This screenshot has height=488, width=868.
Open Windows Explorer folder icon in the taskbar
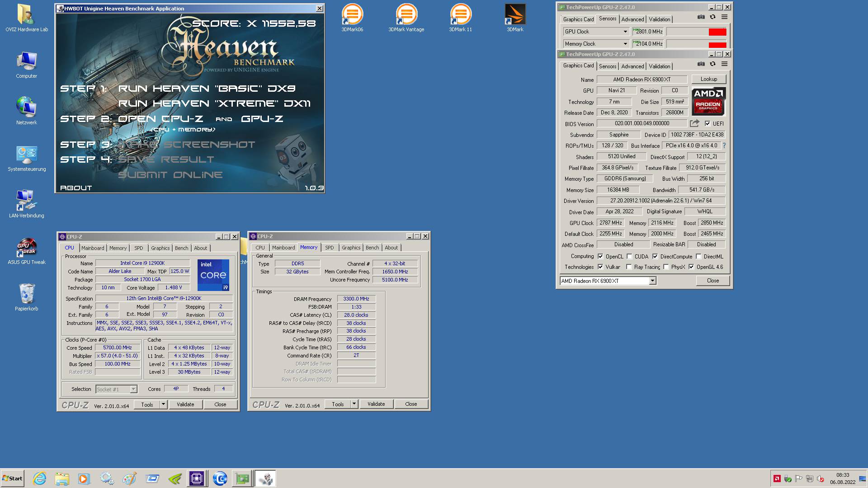62,479
